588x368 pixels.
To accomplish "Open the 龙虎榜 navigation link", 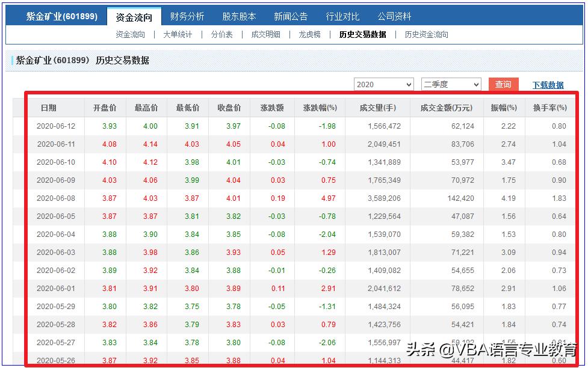I will coord(309,34).
